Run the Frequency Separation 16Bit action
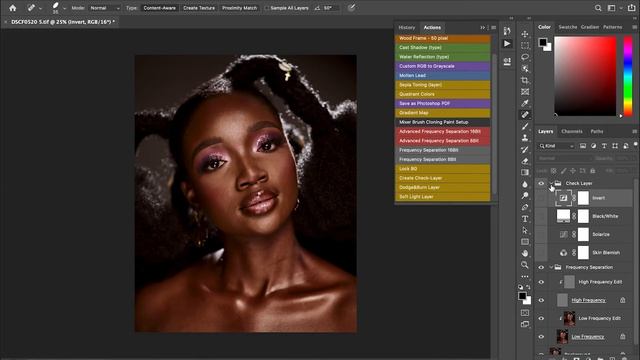Image resolution: width=640 pixels, height=360 pixels. point(442,150)
